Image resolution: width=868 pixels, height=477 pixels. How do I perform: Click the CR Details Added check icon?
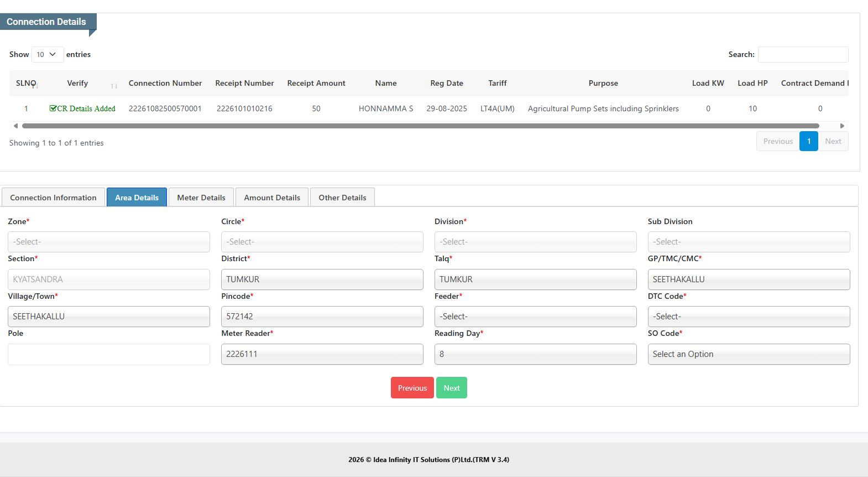click(x=53, y=108)
